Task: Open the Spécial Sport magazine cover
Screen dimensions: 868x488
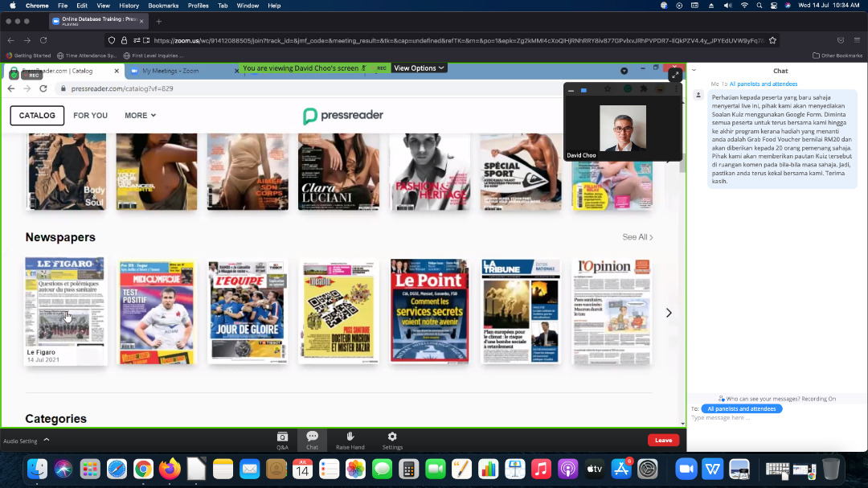Action: click(520, 172)
